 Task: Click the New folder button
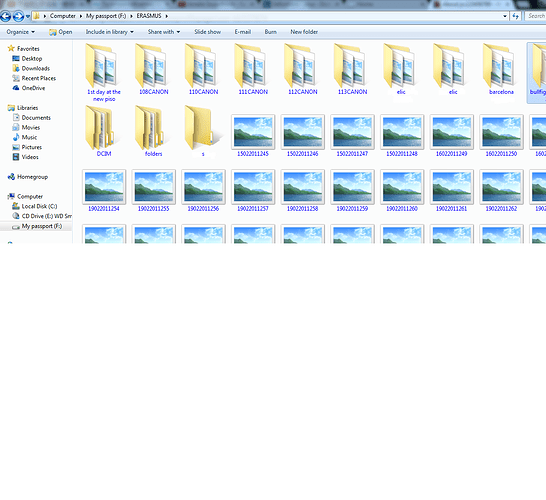(304, 32)
